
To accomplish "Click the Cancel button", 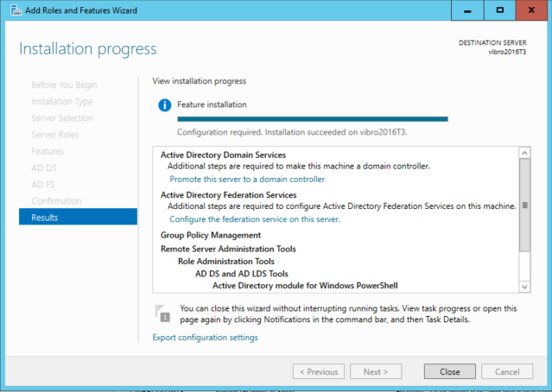I will click(507, 371).
